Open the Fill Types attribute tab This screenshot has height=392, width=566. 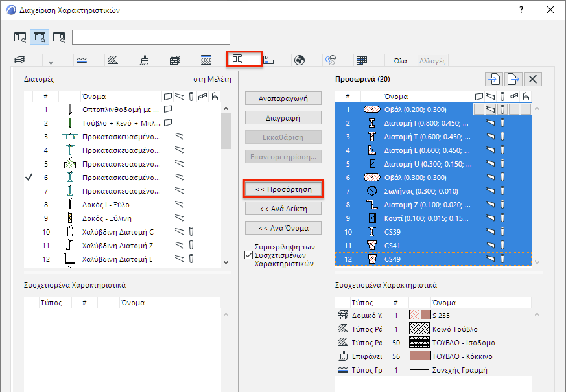[113, 60]
